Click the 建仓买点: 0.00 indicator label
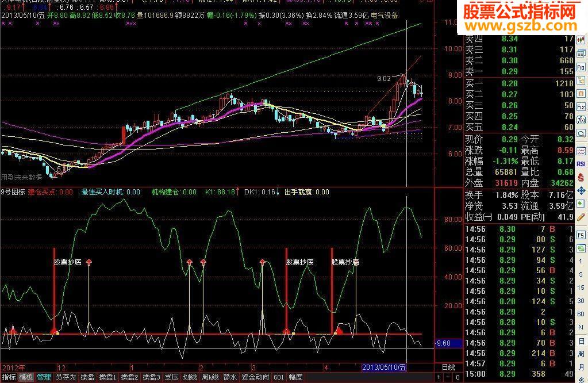This screenshot has width=588, height=383. pos(51,192)
